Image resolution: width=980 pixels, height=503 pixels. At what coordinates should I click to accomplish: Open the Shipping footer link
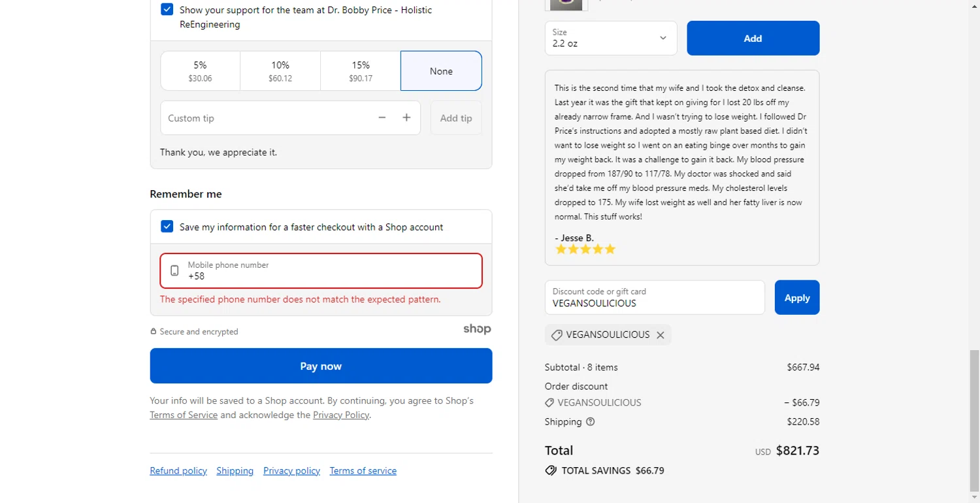pos(235,470)
